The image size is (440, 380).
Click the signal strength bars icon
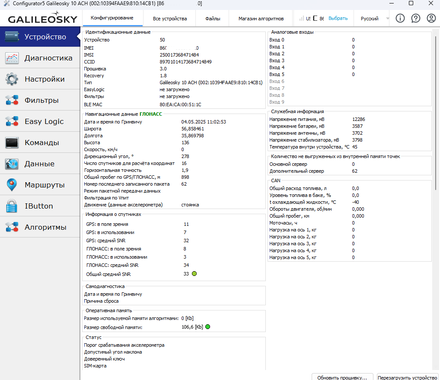pyautogui.click(x=301, y=18)
